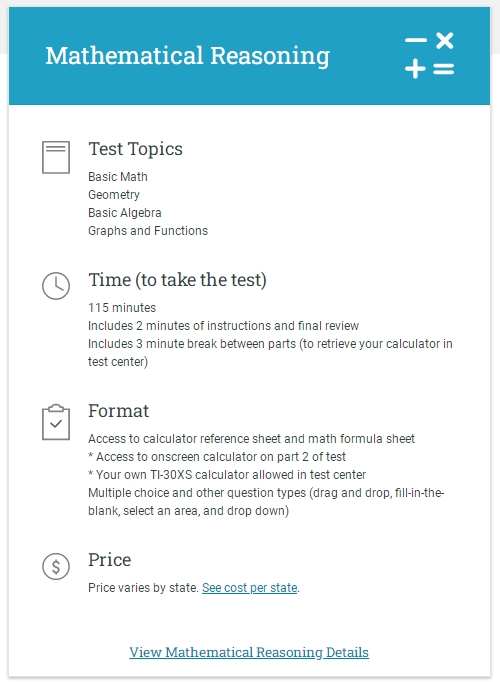Select the Graphs and Functions topic text
The width and height of the screenshot is (500, 682).
click(148, 231)
